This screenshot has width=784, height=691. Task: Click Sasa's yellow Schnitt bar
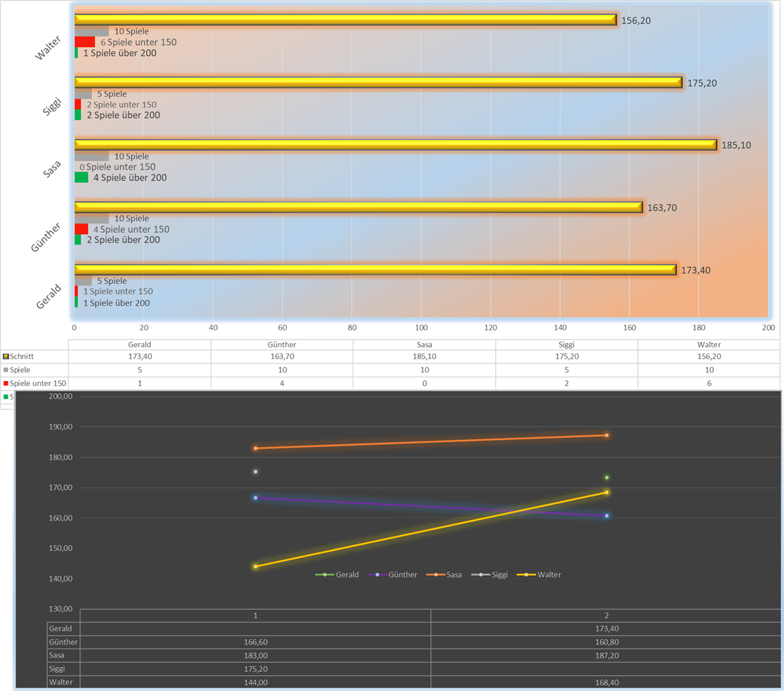pyautogui.click(x=396, y=145)
